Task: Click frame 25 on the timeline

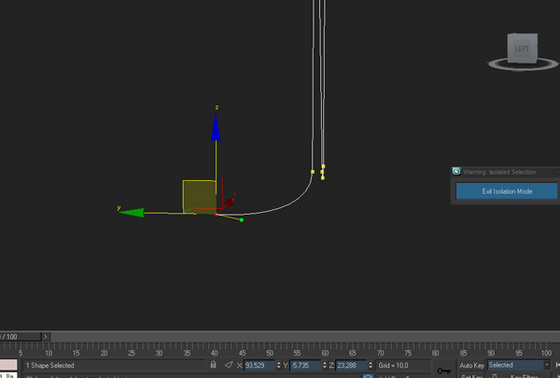Action: [131, 353]
